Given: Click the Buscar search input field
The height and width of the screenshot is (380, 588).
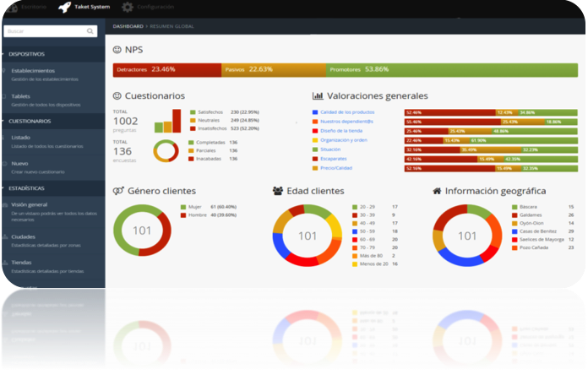Looking at the screenshot, I should [x=46, y=31].
